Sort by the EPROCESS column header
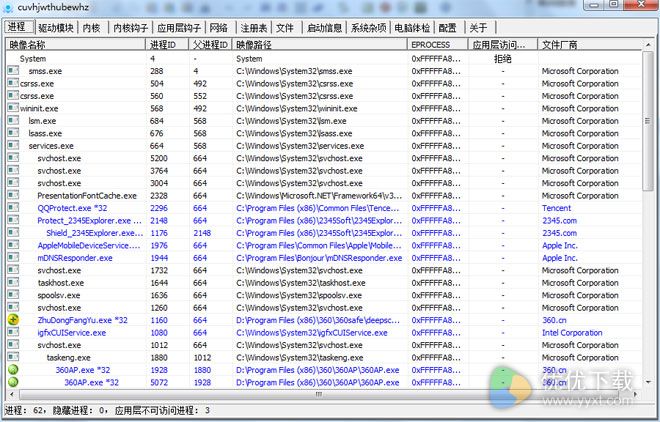The width and height of the screenshot is (660, 422). click(437, 44)
